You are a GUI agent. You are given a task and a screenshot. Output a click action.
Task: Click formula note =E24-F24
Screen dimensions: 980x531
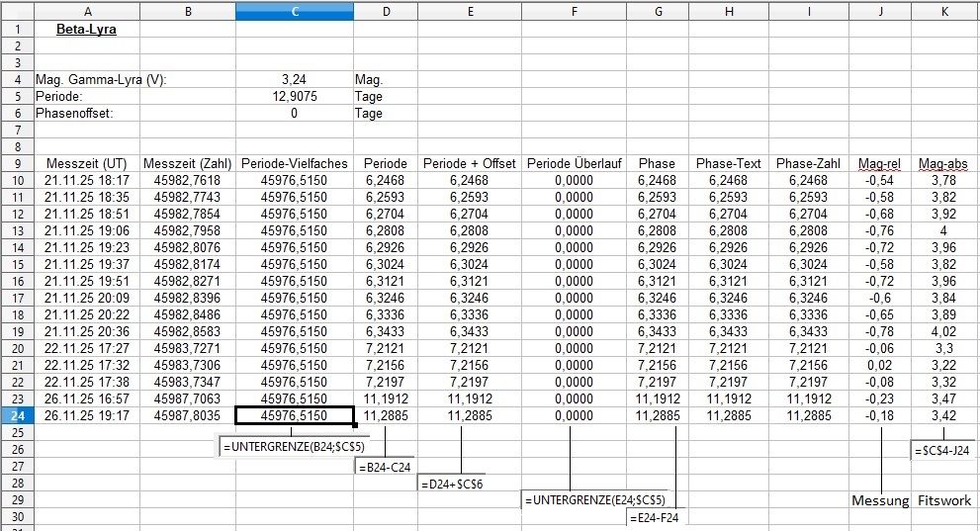(655, 517)
